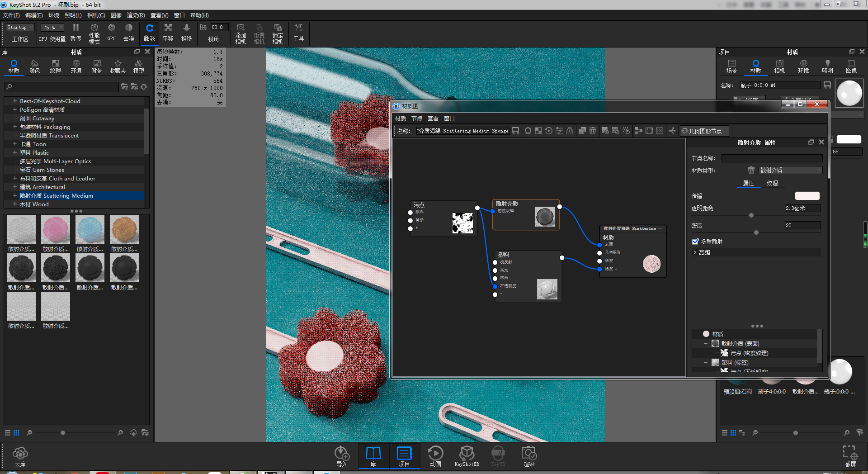
Task: Open the 材质类型 dropdown
Action: [x=790, y=170]
